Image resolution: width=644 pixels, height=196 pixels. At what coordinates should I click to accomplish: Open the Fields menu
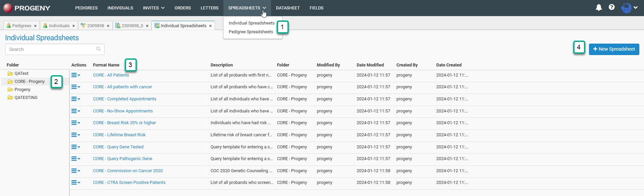tap(316, 8)
